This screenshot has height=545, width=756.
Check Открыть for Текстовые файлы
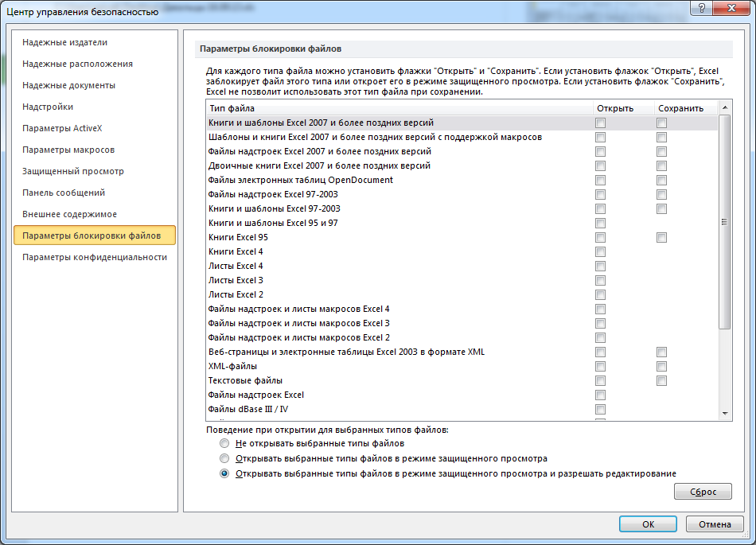[600, 380]
